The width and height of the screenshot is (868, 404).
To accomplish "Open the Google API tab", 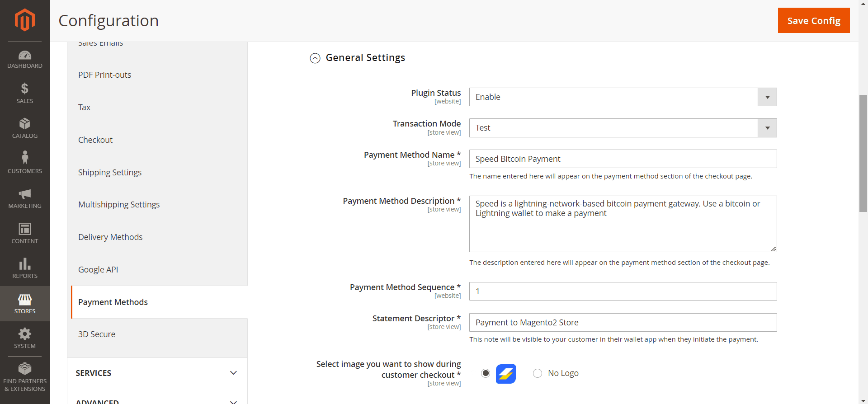I will tap(157, 270).
